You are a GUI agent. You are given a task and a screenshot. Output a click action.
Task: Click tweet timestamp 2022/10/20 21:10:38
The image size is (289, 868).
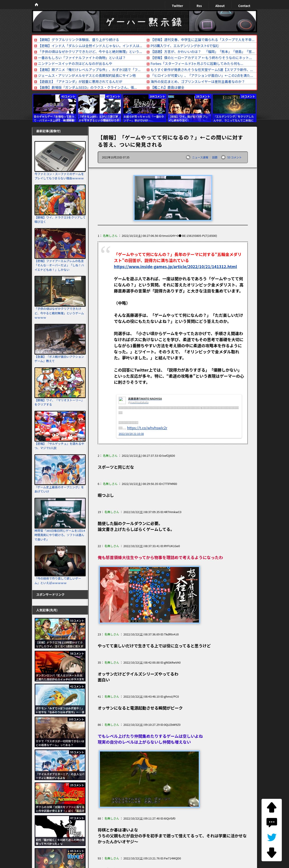click(x=131, y=434)
